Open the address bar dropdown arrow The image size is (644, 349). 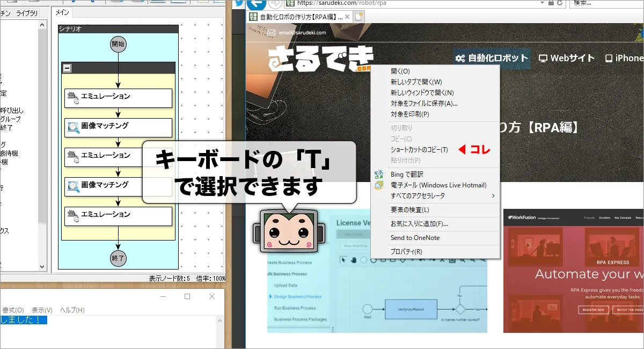(x=543, y=3)
